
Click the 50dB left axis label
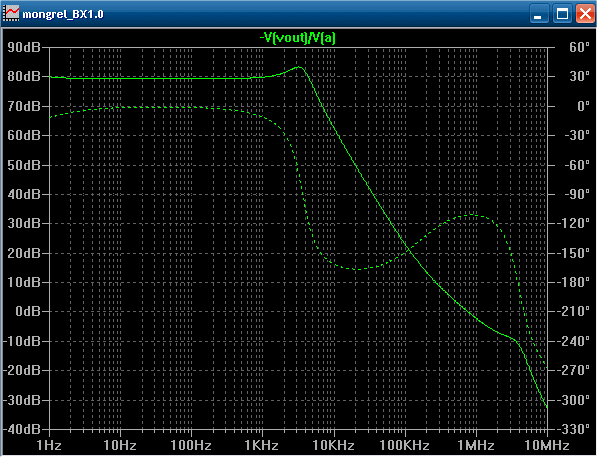tap(24, 165)
